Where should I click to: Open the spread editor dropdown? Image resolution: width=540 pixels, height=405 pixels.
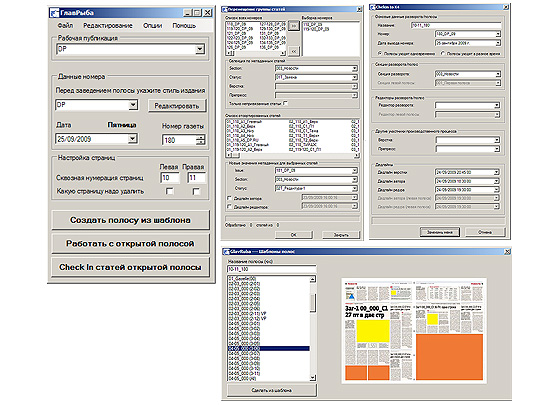click(497, 105)
